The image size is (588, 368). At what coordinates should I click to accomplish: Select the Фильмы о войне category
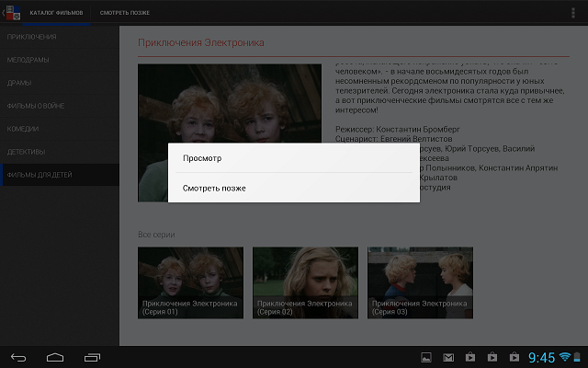pyautogui.click(x=60, y=106)
